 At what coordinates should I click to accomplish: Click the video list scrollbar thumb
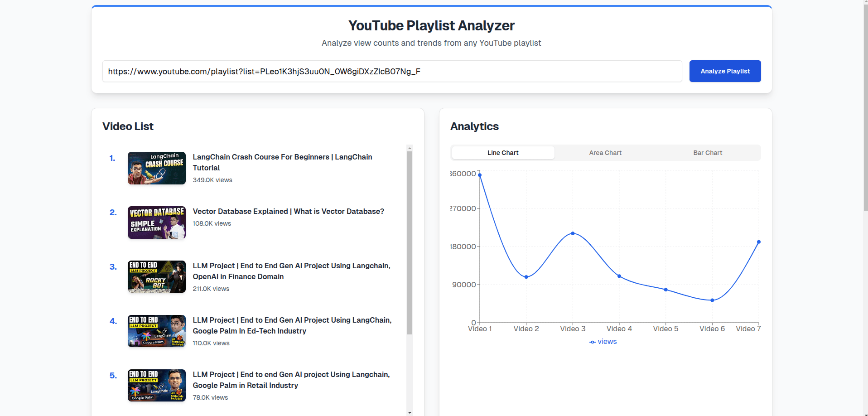(x=410, y=242)
